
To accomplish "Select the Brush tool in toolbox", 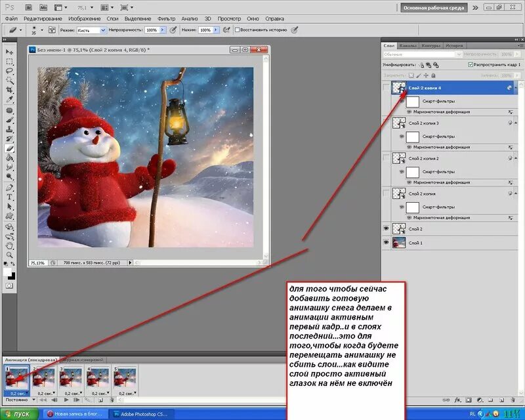I will tap(9, 120).
